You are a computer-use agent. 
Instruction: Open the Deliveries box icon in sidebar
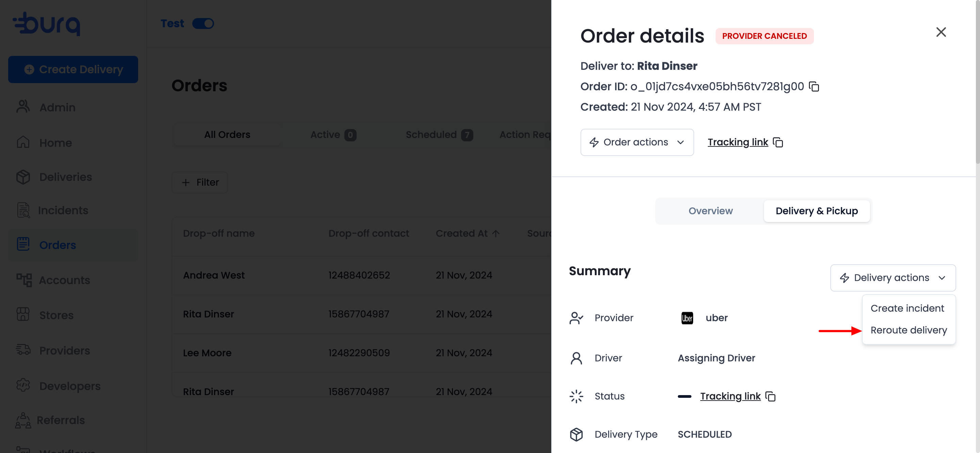(23, 177)
